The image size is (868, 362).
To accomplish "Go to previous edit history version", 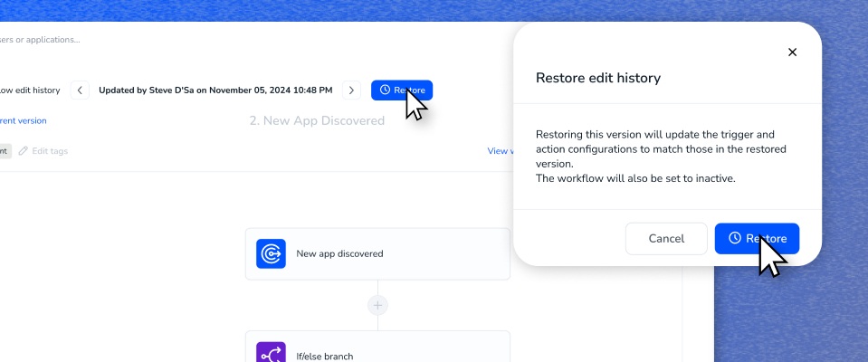I will tap(80, 90).
